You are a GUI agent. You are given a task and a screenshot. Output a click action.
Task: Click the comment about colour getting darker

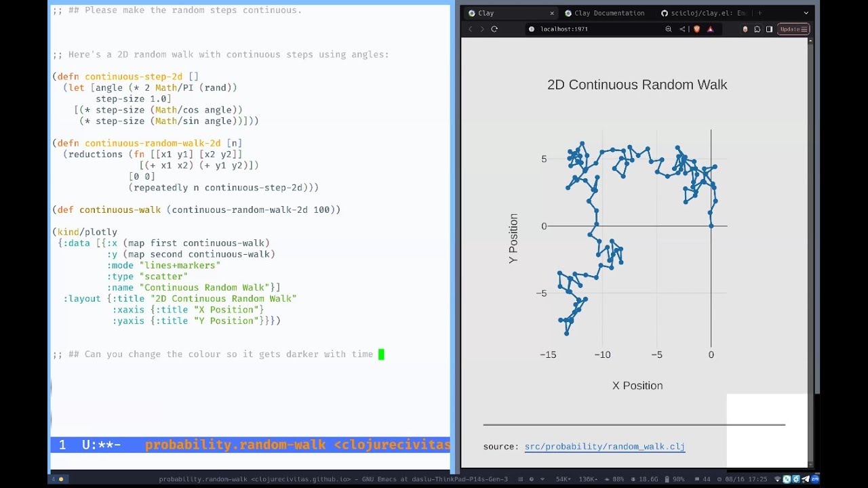212,354
